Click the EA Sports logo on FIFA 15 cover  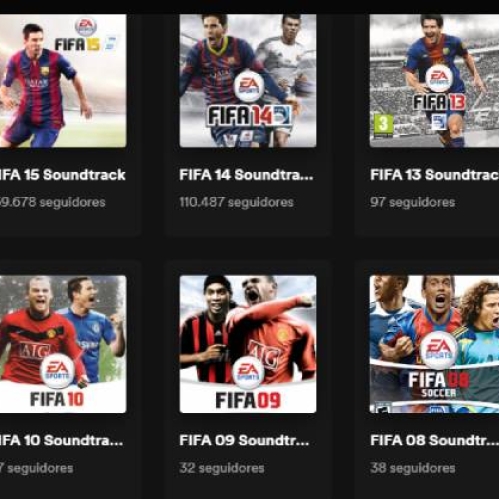point(86,27)
